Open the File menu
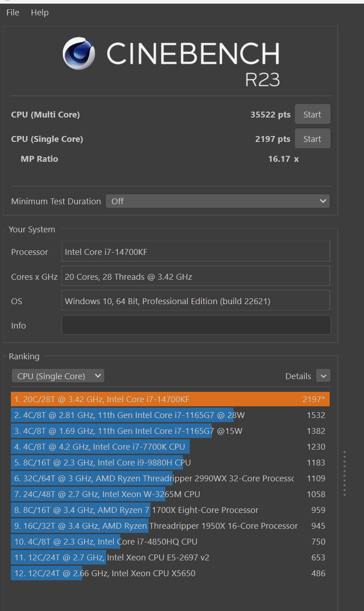Screen dimensions: 364x611 (x=13, y=13)
